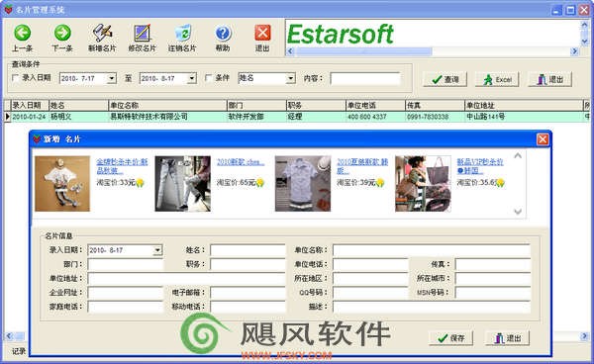
Task: Click the MSN号码 input field
Action: 493,292
